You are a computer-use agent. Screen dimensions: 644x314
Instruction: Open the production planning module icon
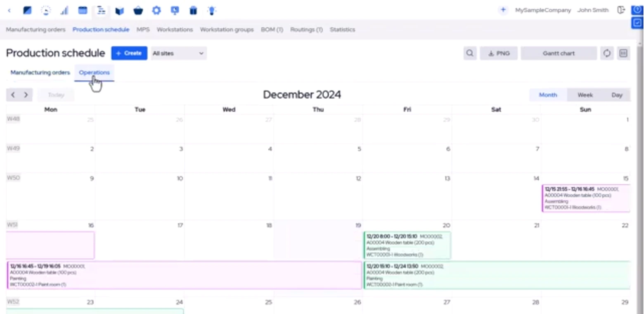101,11
